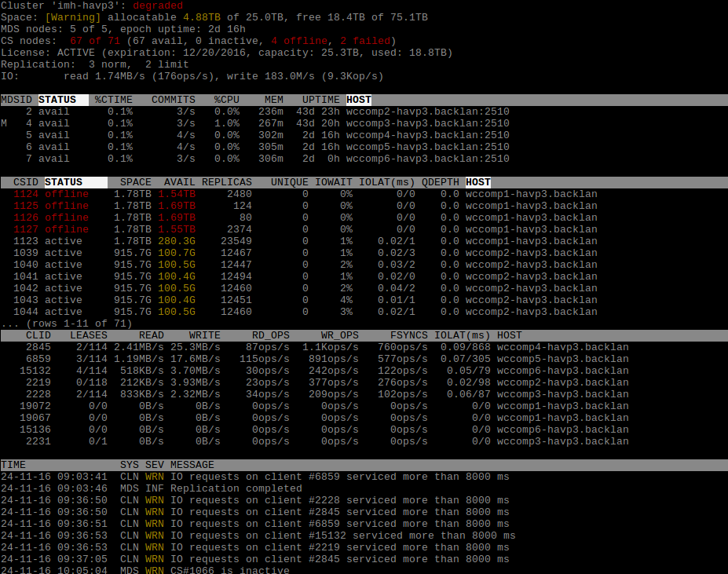Select the WR_OPS column header
Viewport: 728px width, 574px height.
[x=339, y=335]
